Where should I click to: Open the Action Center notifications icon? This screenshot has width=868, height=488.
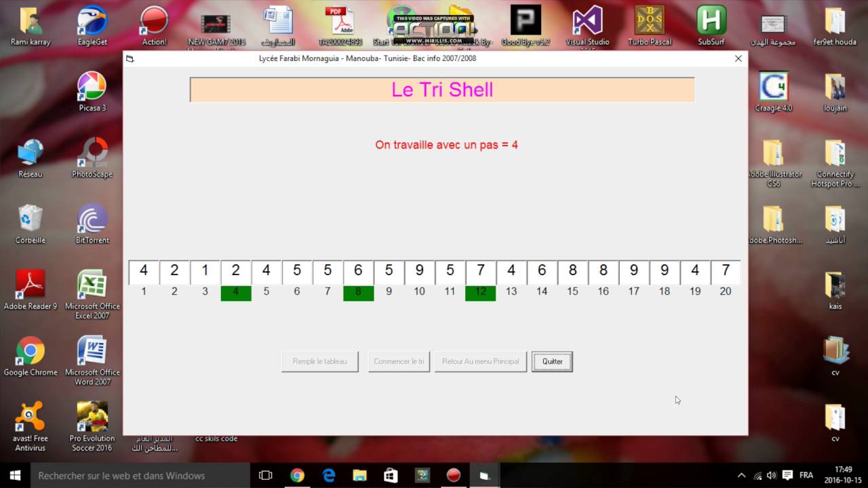788,475
